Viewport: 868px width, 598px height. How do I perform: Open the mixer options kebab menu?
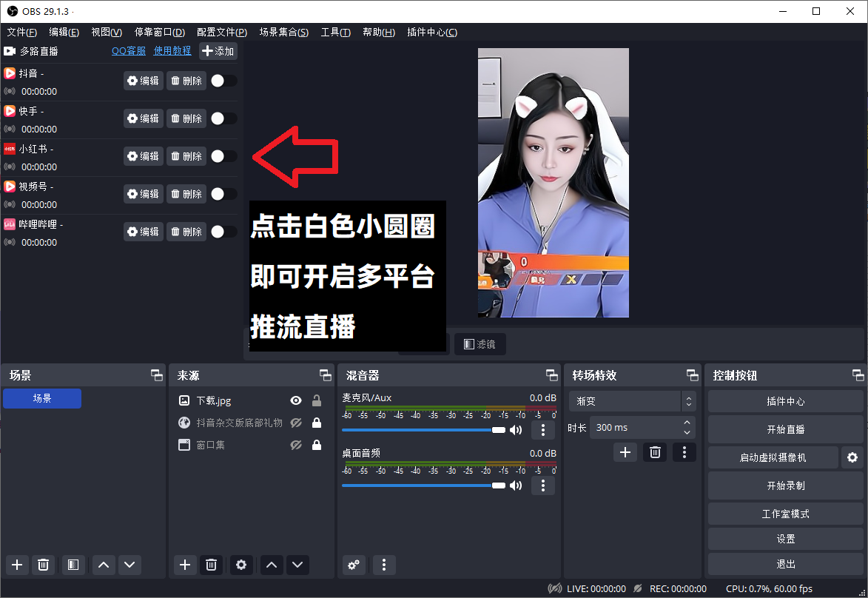tap(384, 565)
